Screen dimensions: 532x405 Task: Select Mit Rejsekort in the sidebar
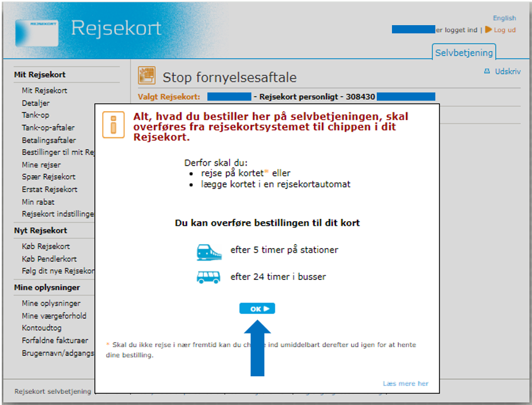pyautogui.click(x=45, y=91)
